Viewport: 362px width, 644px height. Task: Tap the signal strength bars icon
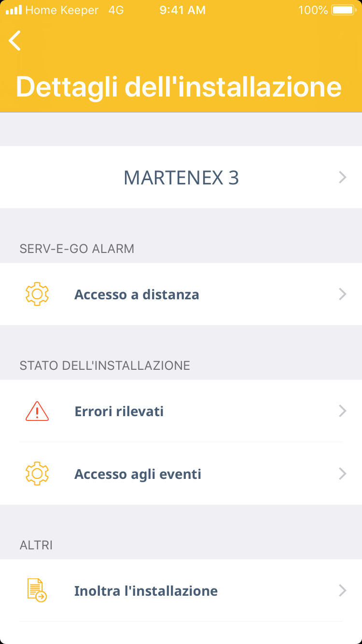14,10
